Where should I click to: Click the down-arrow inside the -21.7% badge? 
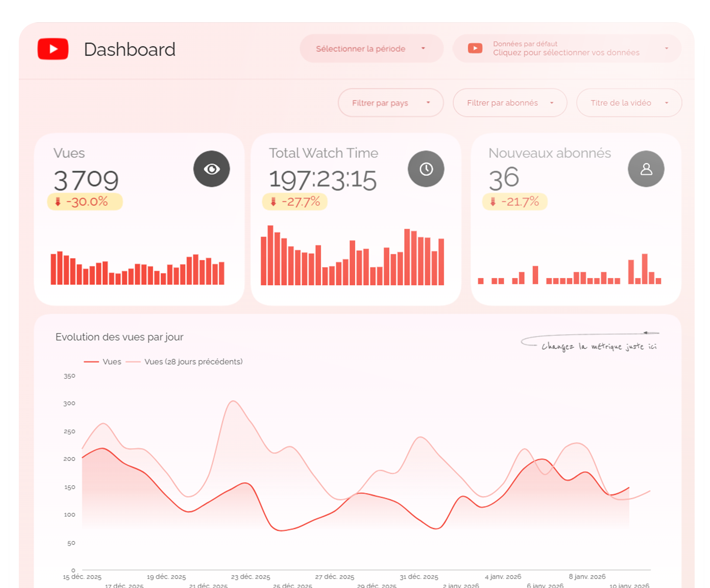point(492,201)
